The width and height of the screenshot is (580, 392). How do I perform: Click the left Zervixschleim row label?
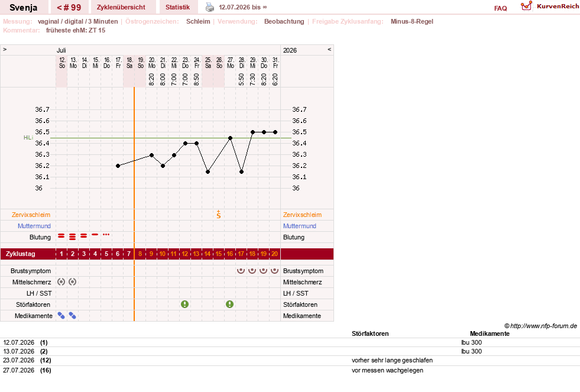pos(31,215)
